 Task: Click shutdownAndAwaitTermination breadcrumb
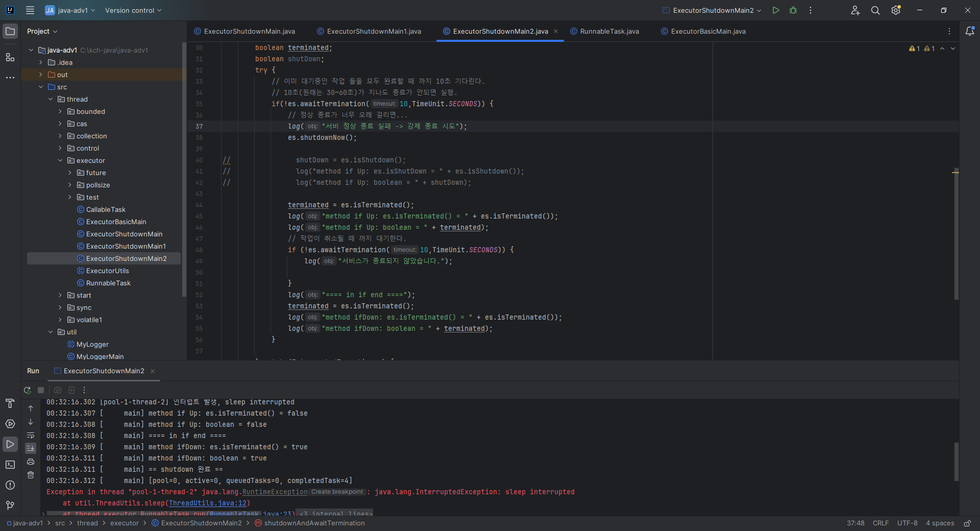pyautogui.click(x=310, y=523)
